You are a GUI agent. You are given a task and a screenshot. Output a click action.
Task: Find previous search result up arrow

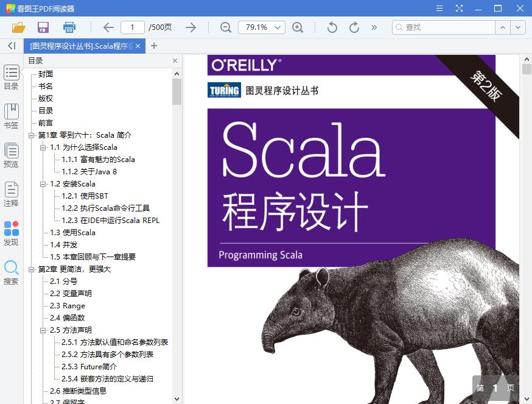503,27
